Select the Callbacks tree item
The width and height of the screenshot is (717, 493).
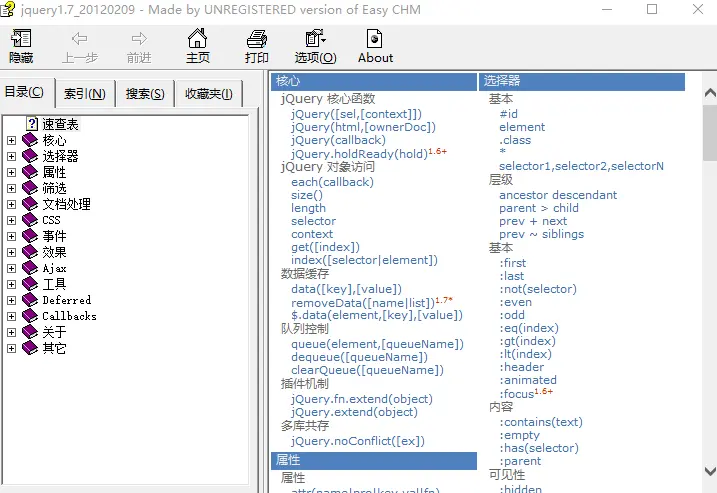(69, 316)
